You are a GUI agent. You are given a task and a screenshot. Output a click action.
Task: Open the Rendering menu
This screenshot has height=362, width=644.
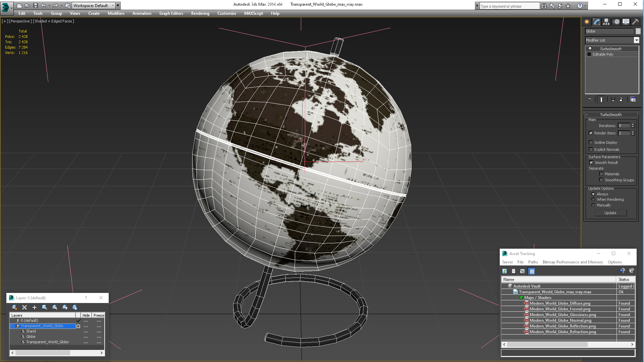click(200, 13)
